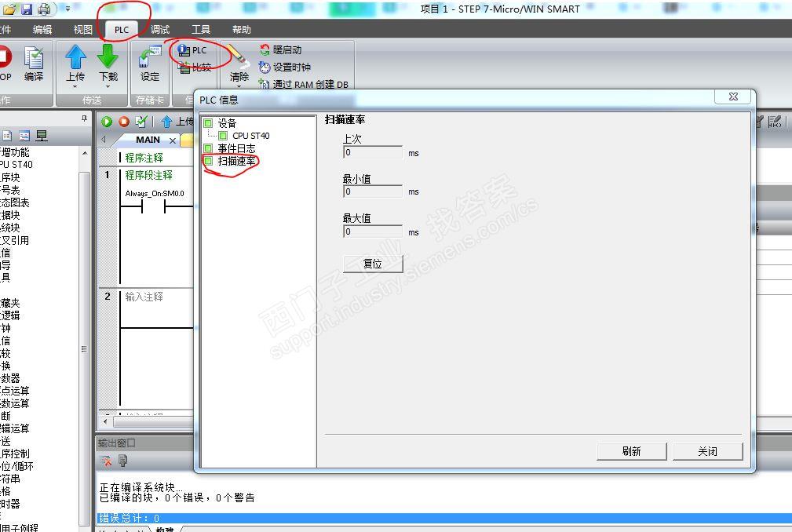Click the 上次 scan time field
The image size is (792, 532).
tap(373, 152)
